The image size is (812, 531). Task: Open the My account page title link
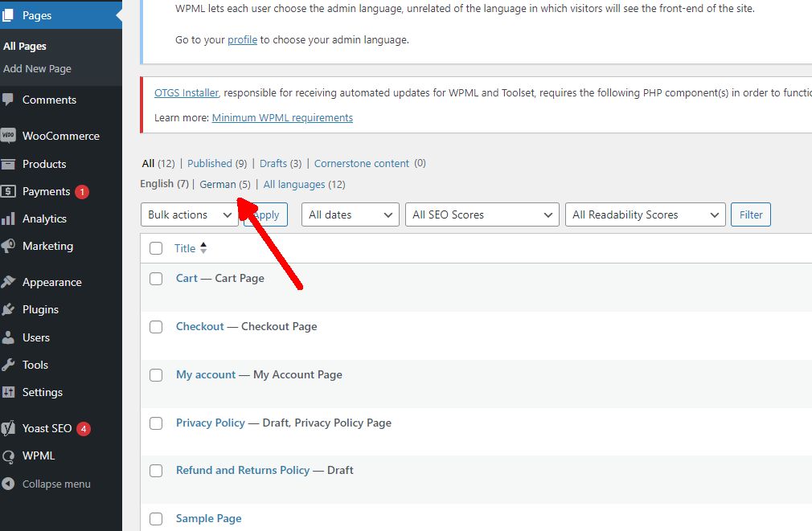[206, 374]
